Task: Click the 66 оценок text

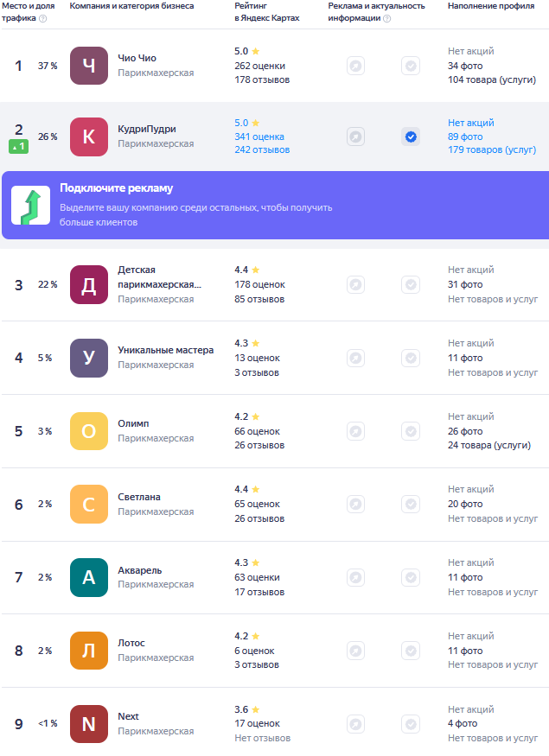Action: coord(257,431)
